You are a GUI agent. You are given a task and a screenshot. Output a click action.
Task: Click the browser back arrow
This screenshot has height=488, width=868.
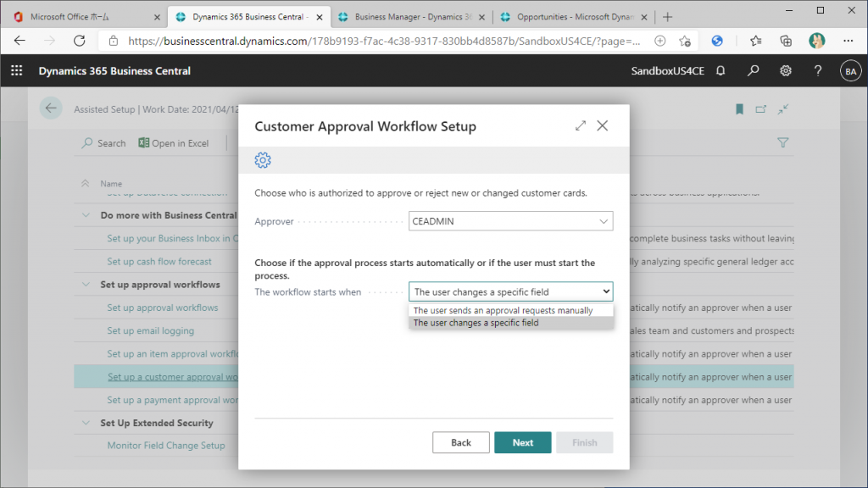click(x=20, y=41)
